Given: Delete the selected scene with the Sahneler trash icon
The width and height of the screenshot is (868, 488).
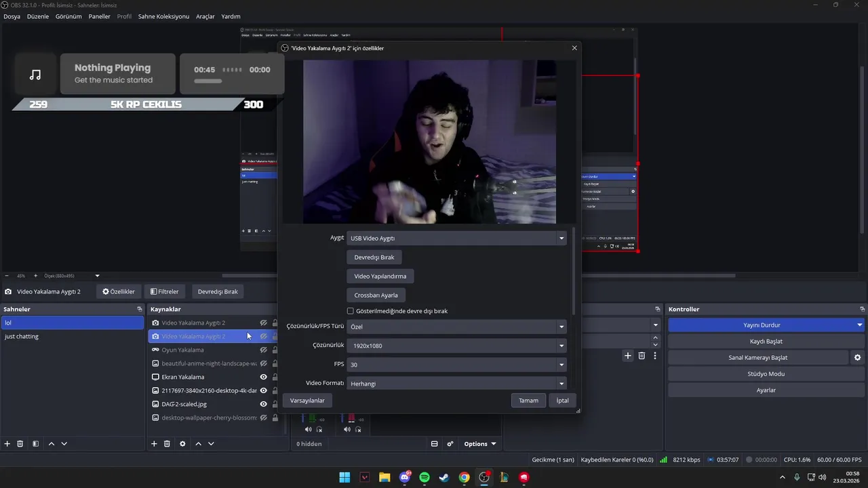Looking at the screenshot, I should [x=20, y=444].
